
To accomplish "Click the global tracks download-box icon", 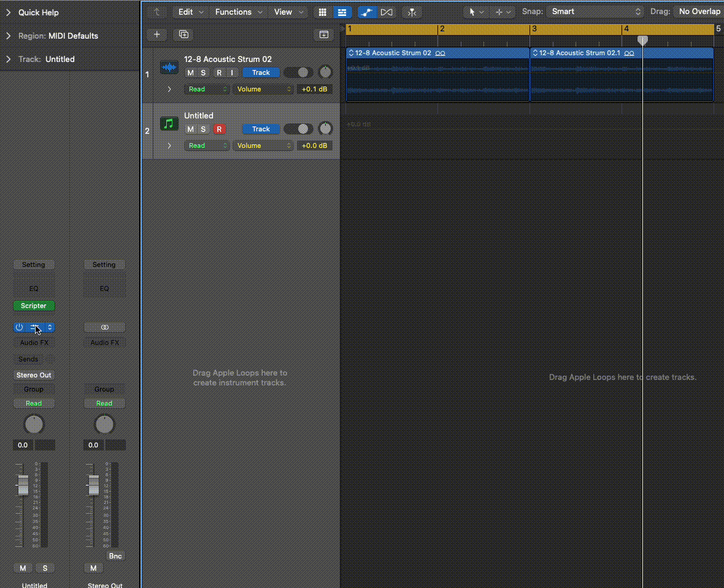I will (x=324, y=34).
